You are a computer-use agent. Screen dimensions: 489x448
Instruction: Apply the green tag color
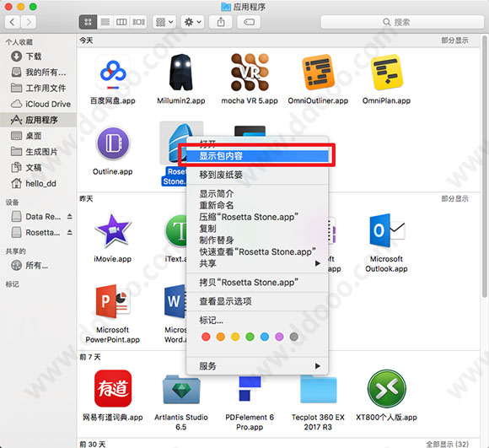click(250, 337)
